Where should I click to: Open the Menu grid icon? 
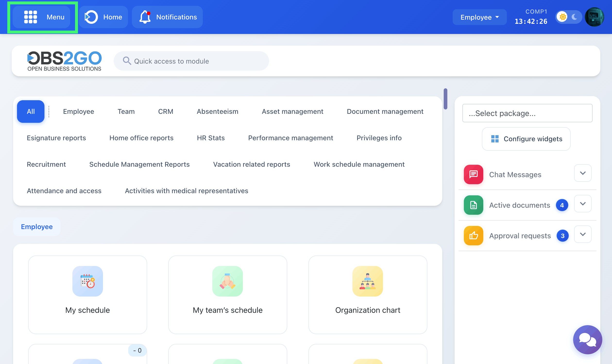[x=31, y=17]
